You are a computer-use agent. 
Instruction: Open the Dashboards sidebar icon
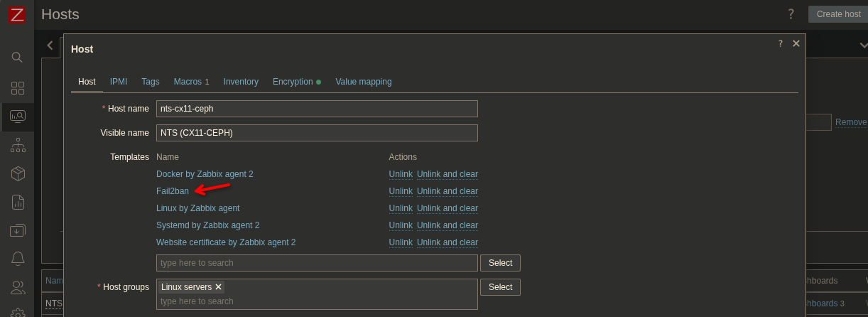[18, 88]
